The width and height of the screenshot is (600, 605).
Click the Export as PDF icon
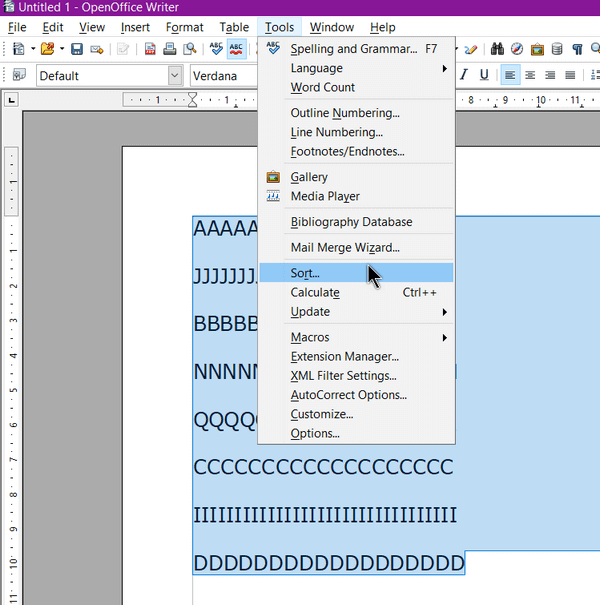(150, 49)
